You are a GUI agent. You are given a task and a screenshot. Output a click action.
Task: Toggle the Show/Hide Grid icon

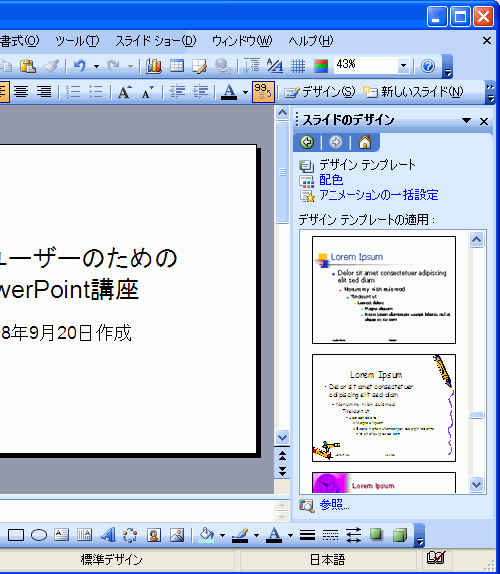pos(298,66)
